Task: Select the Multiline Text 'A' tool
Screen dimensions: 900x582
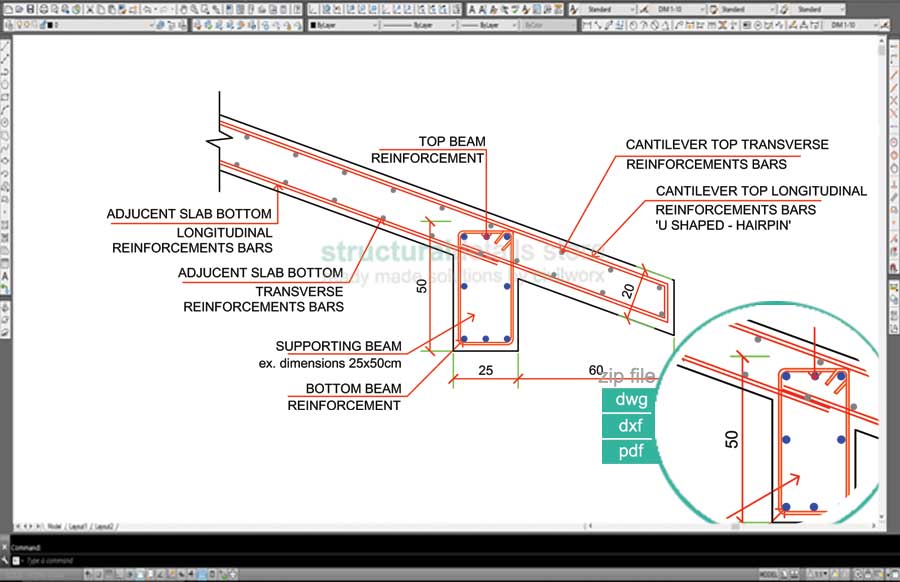Action: [x=6, y=275]
